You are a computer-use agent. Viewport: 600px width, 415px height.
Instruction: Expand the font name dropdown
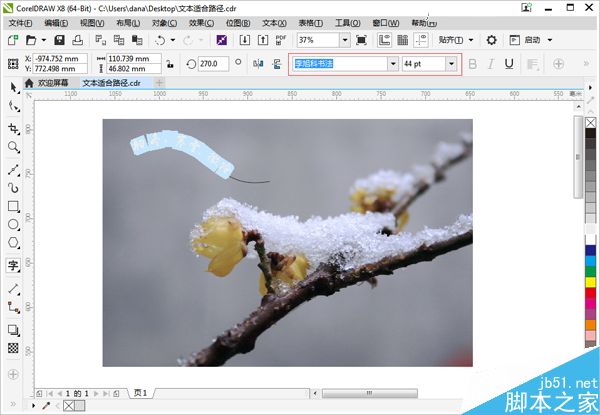coord(393,64)
